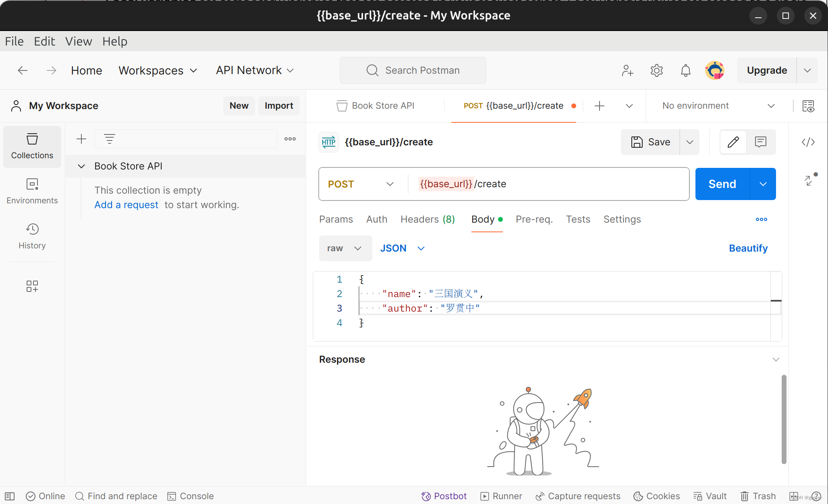Click the response panel vertical scrollbar
This screenshot has height=504, width=828.
(x=784, y=419)
